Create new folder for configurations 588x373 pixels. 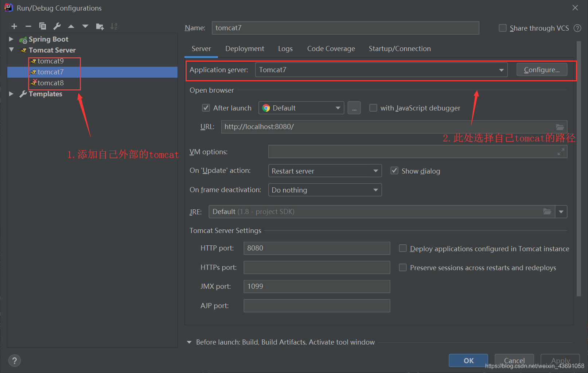click(x=100, y=26)
